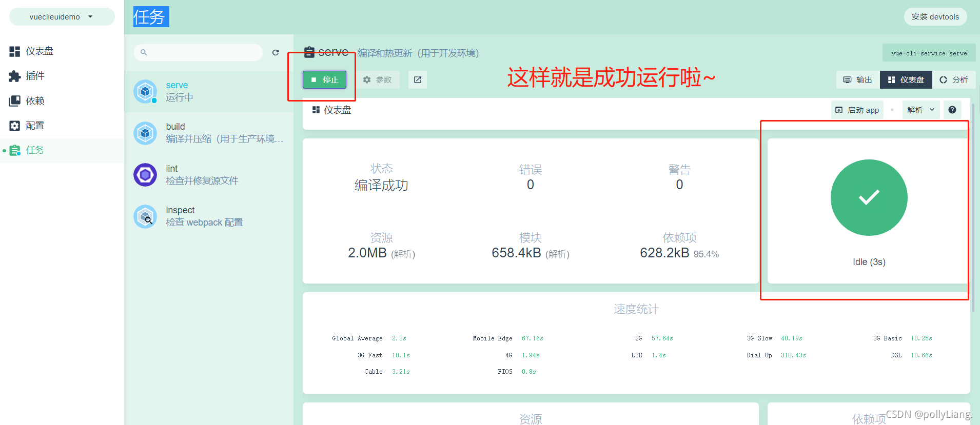Click the serve clipboard icon in header
The width and height of the screenshot is (980, 425).
(309, 52)
